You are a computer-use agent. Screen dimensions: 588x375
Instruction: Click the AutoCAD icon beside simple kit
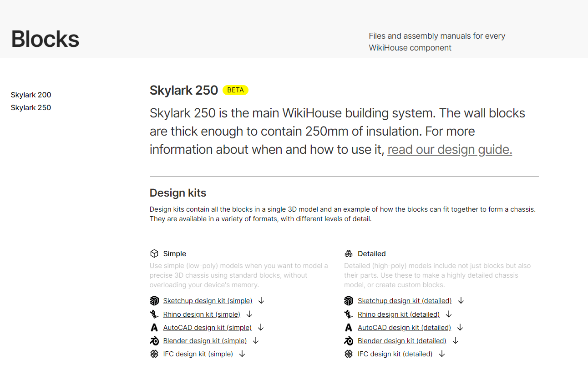pos(154,328)
